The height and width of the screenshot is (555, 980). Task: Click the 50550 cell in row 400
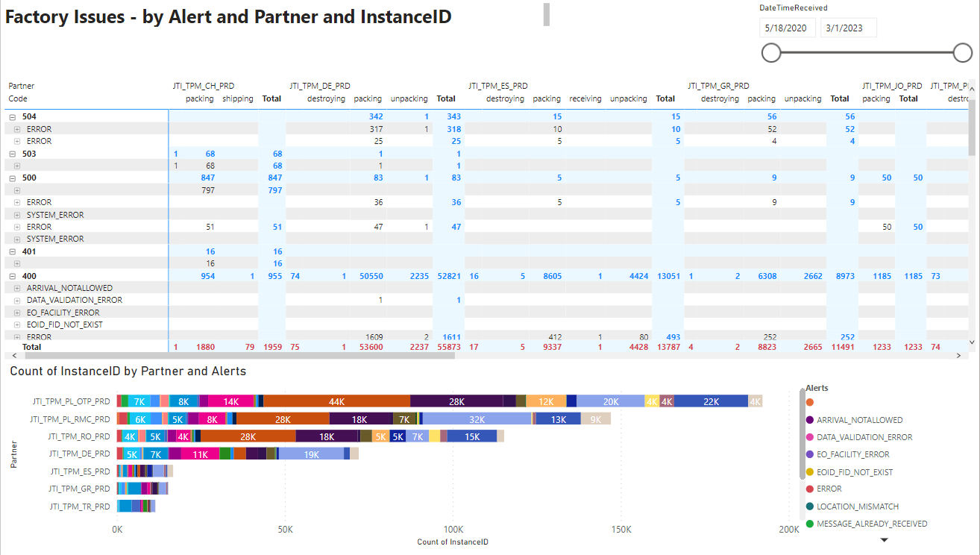click(371, 276)
